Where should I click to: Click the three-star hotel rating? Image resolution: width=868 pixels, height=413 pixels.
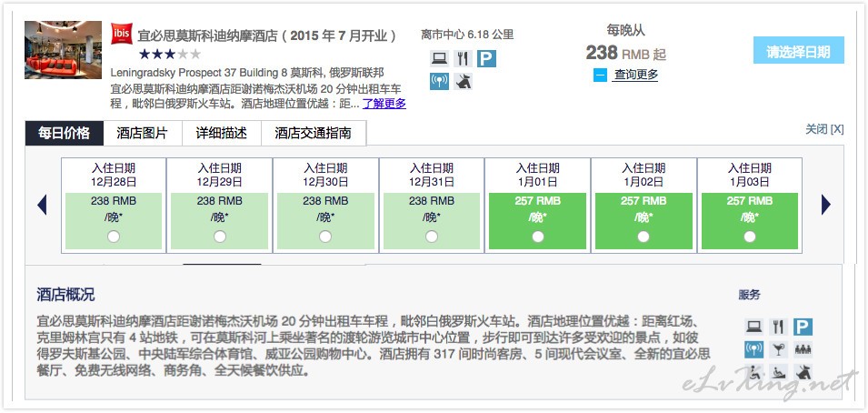click(x=169, y=55)
